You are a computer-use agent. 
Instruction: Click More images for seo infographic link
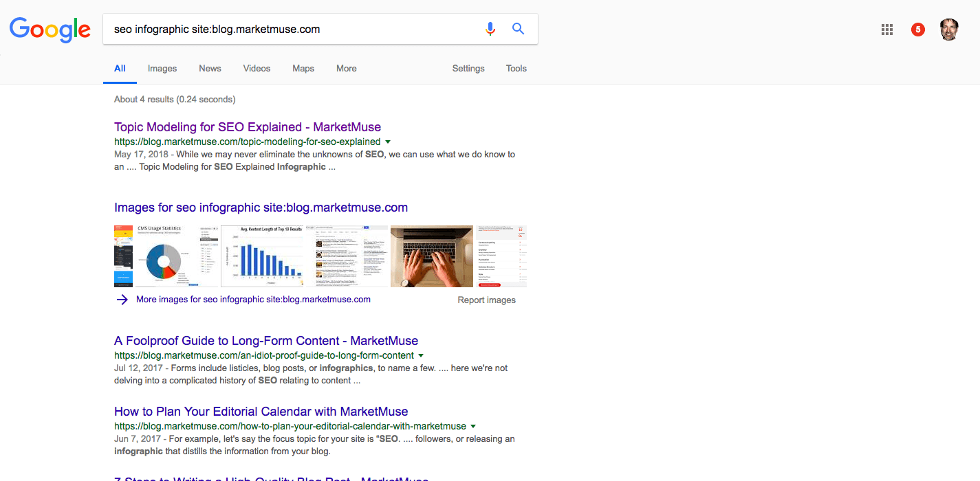[253, 300]
